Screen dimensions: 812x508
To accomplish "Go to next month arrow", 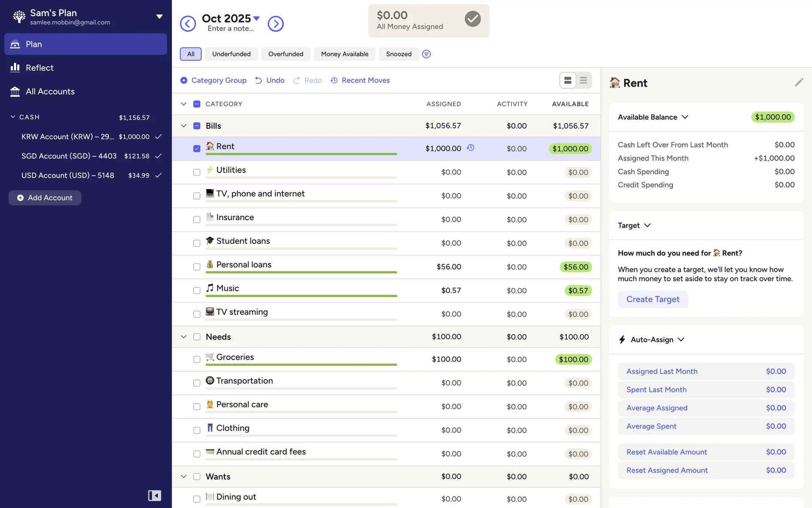I will pyautogui.click(x=276, y=24).
